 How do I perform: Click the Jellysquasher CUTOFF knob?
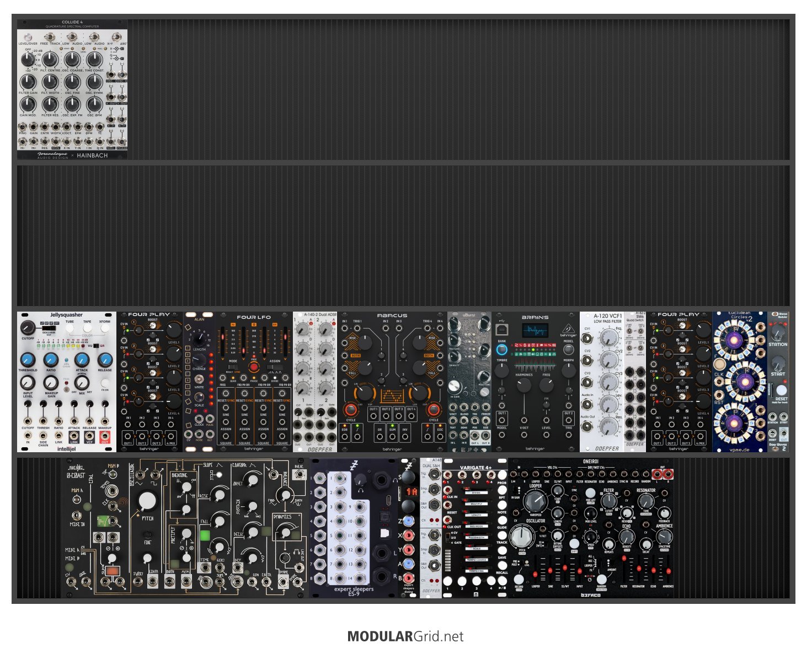(x=27, y=327)
